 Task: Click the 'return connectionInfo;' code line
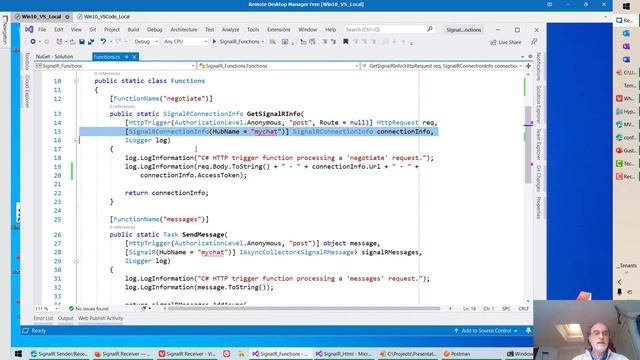point(167,193)
